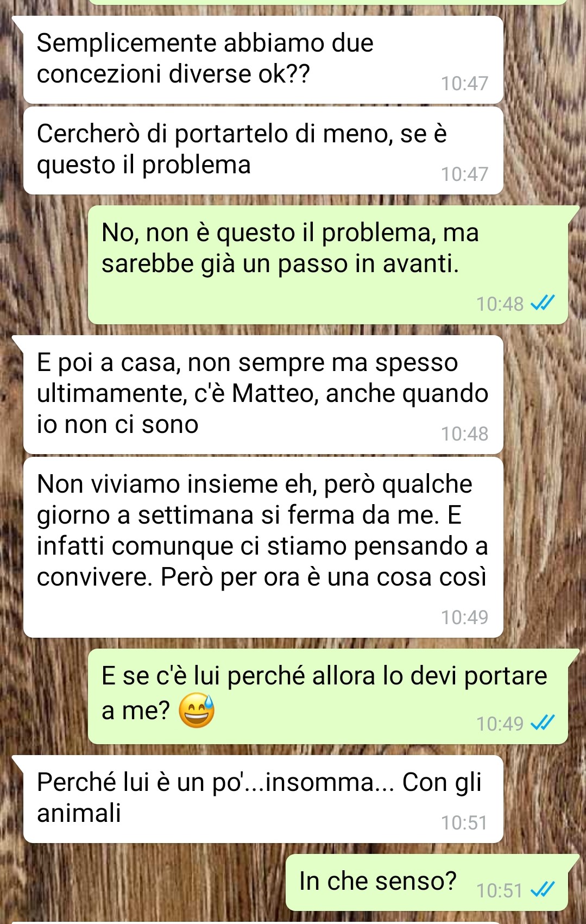
Task: Tap read ticks on 'In che senso?'
Action: pos(542,890)
